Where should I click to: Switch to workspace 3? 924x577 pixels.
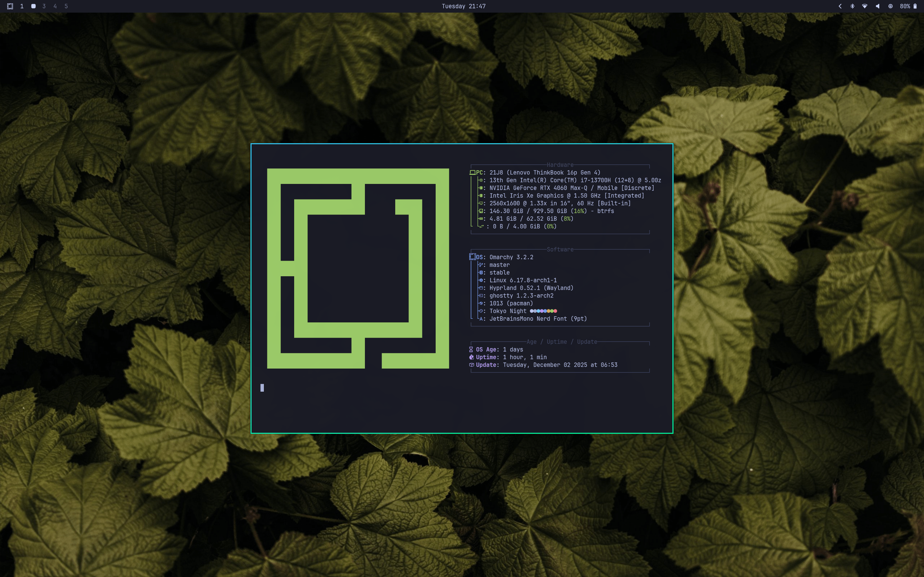[44, 6]
